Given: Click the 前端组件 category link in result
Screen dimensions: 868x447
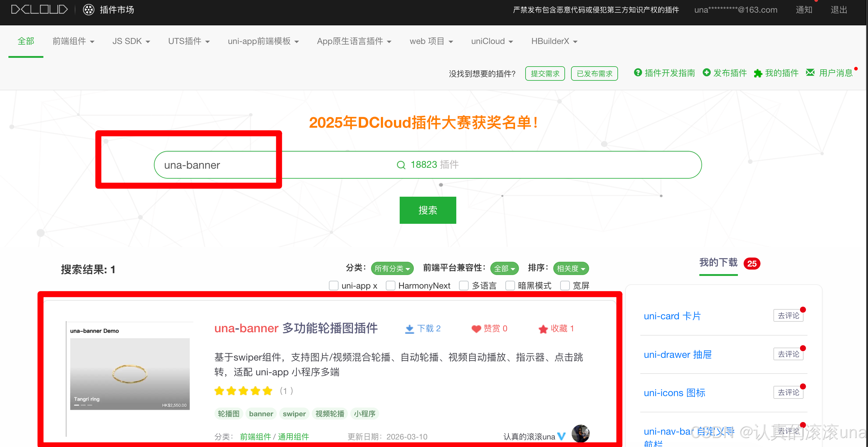Looking at the screenshot, I should coord(255,436).
